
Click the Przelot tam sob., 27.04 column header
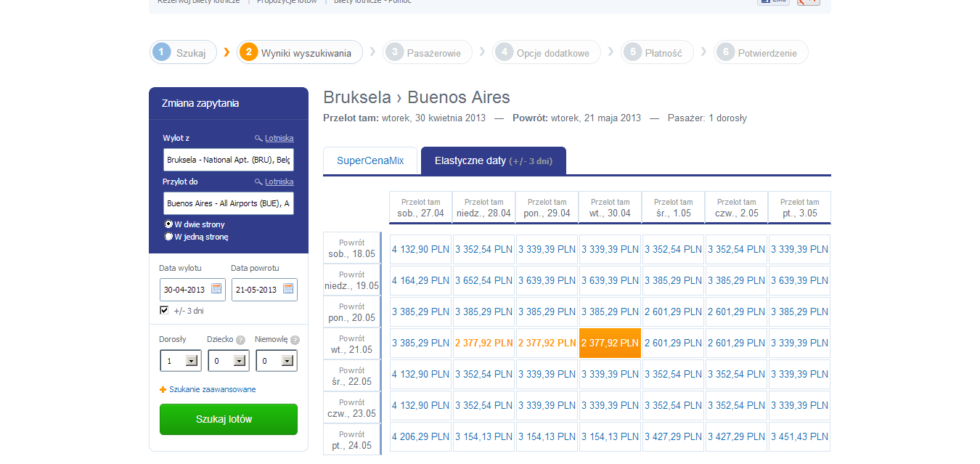coord(421,208)
